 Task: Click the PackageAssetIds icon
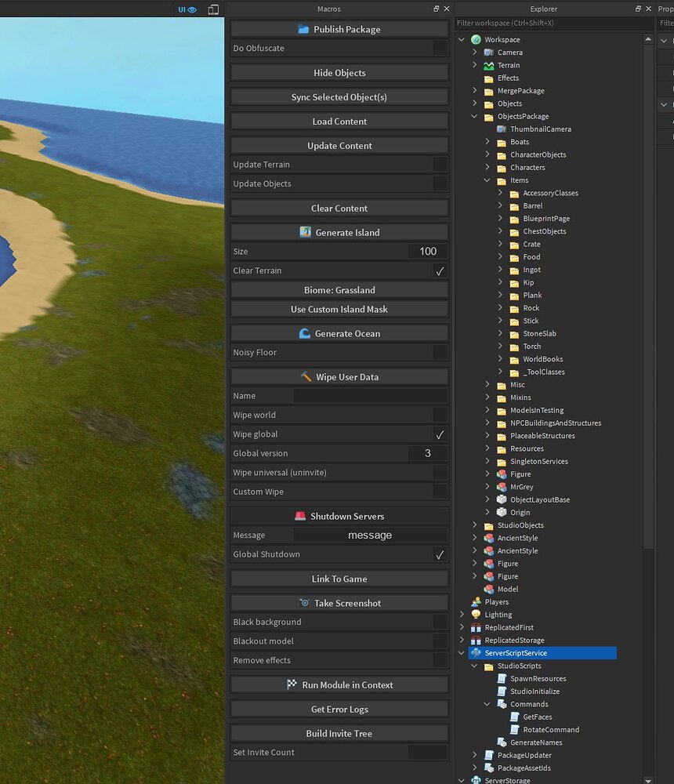point(489,768)
